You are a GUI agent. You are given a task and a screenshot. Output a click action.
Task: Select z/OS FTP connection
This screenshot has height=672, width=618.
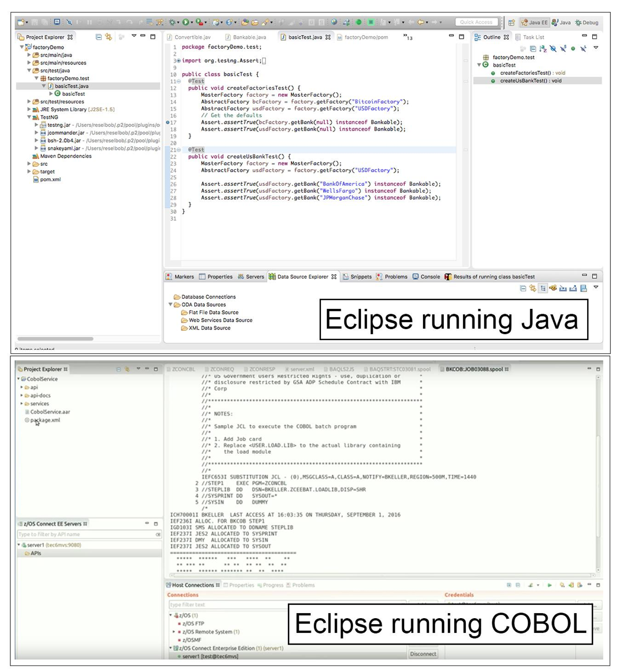pos(191,624)
